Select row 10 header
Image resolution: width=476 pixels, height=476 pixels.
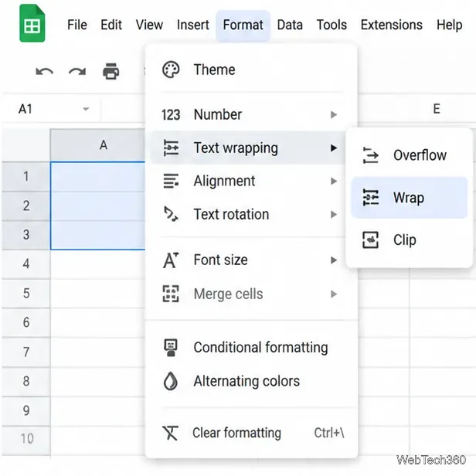pos(26,439)
